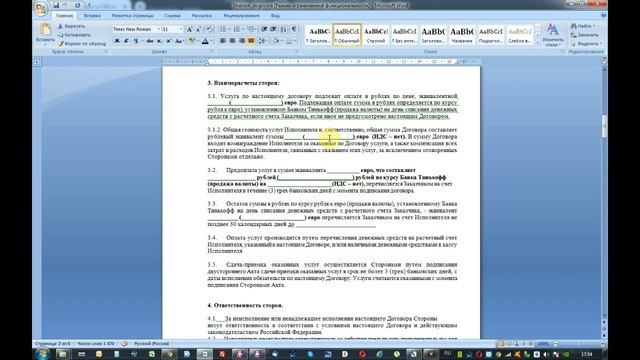
Task: Align text left
Action: 223,41
